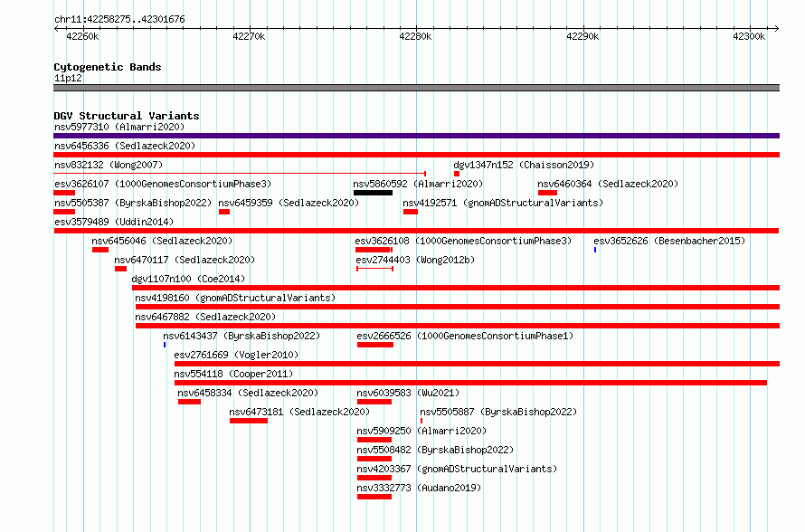Click the red bar under esv3626107

point(64,193)
